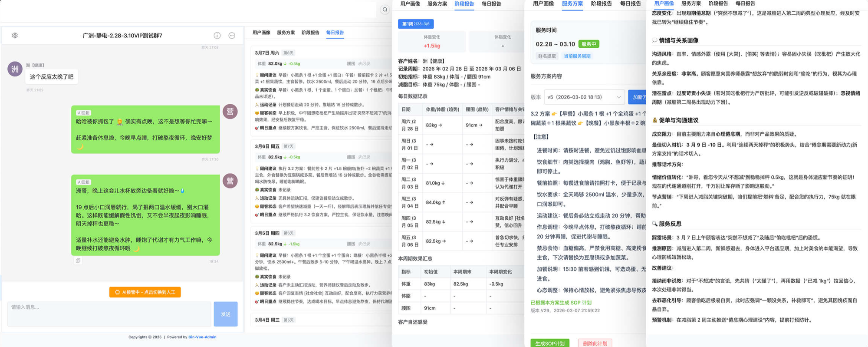Click the 情绪与关系画像 section heading
The image size is (868, 347).
(678, 40)
